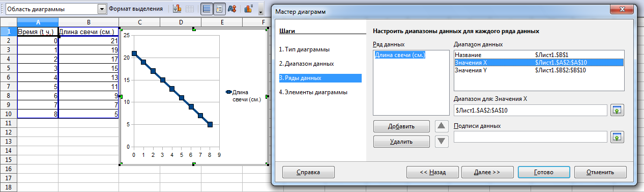The height and width of the screenshot is (192, 644).
Task: Move series up with up arrow
Action: tap(442, 126)
